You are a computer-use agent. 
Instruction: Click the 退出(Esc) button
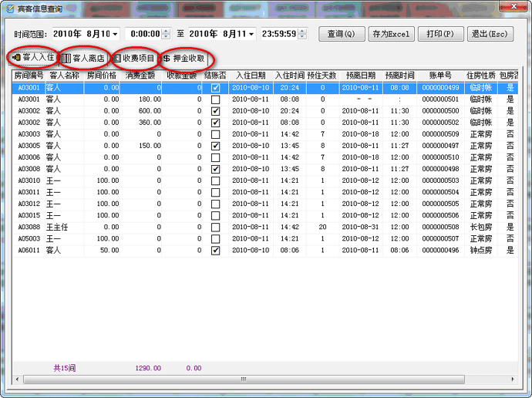(x=490, y=34)
